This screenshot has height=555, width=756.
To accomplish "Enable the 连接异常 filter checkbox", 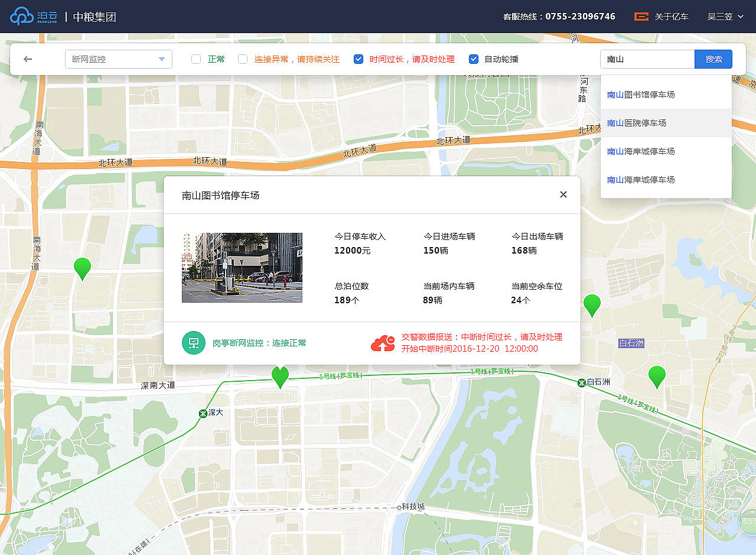I will pos(243,59).
